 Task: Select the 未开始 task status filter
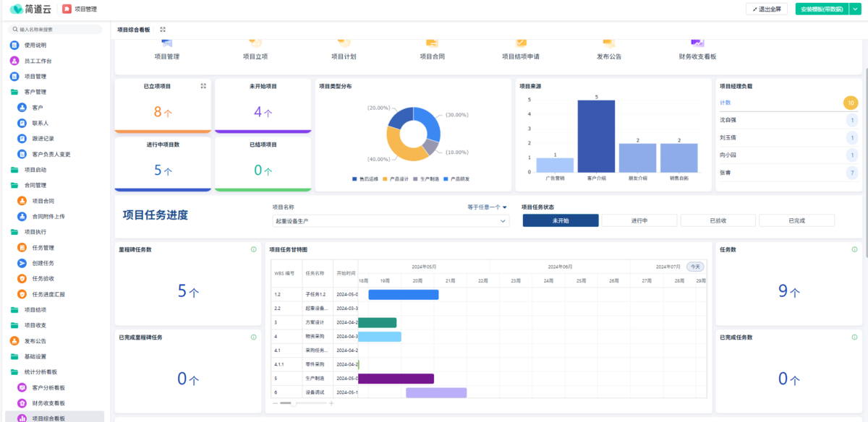561,220
